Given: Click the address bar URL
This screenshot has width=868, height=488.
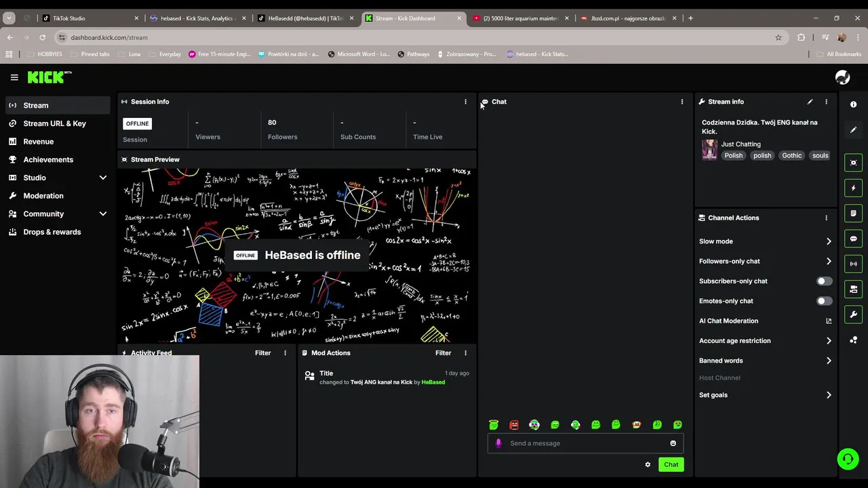Looking at the screenshot, I should pyautogui.click(x=109, y=37).
